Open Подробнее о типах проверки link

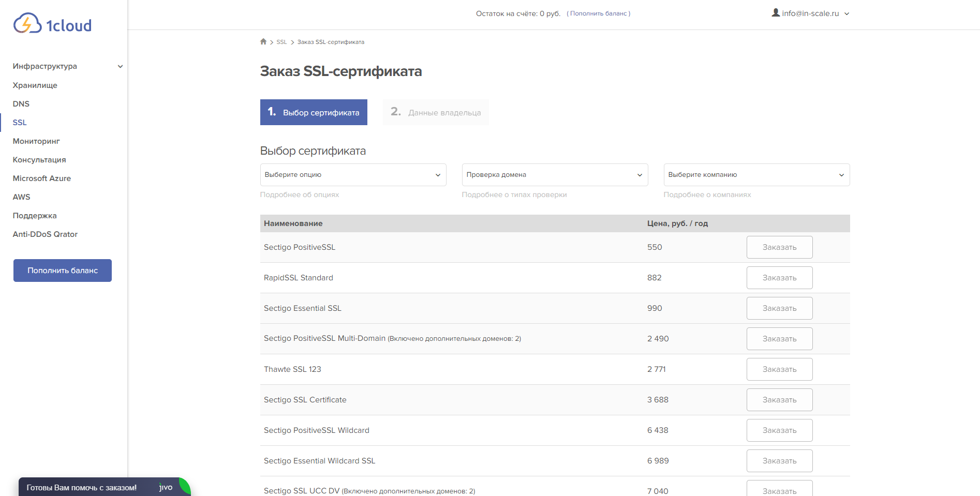click(514, 194)
